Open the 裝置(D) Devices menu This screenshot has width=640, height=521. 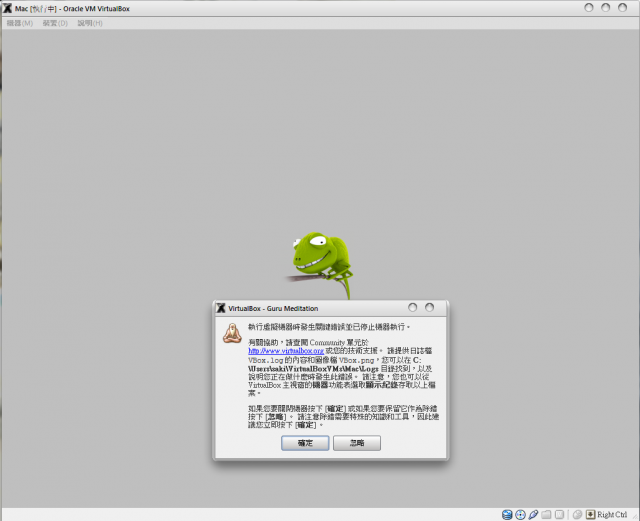pos(55,23)
